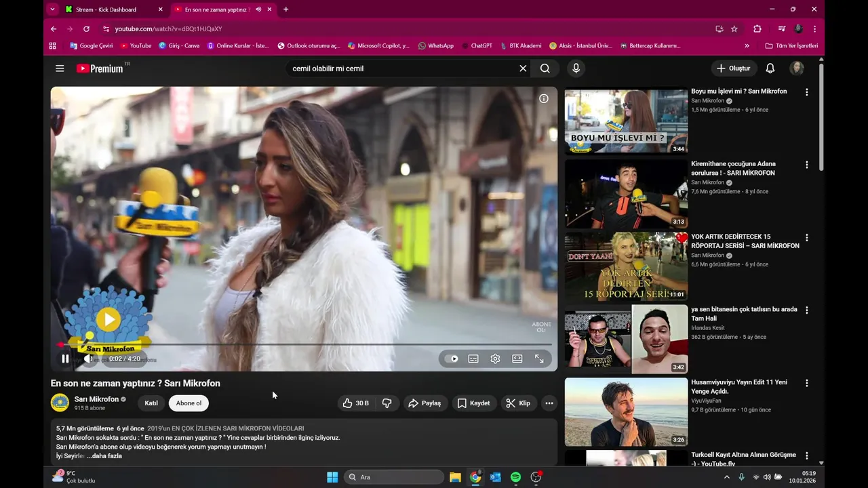The image size is (868, 488).
Task: Open options for Boyu mu İşlevi mi video
Action: 806,92
